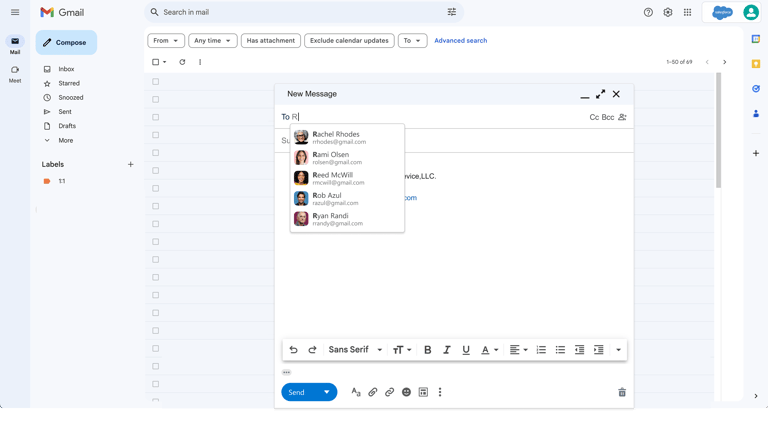
Task: Toggle bold formatting
Action: [x=428, y=350]
